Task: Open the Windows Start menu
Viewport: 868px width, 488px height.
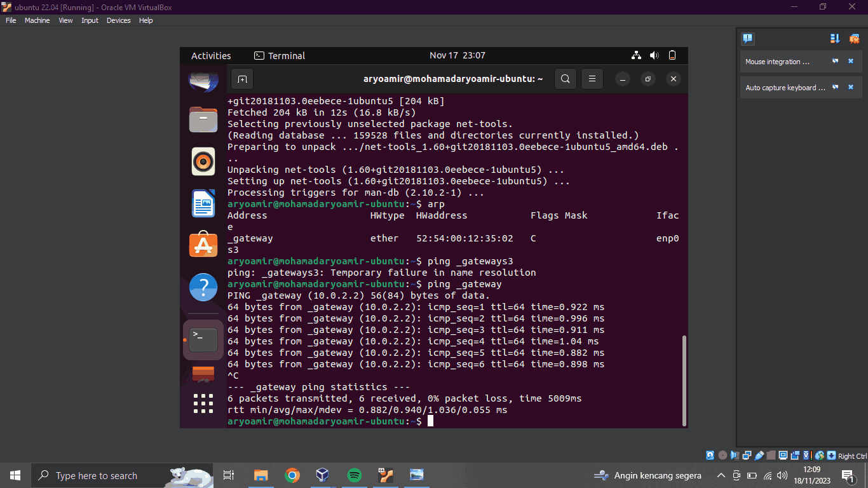Action: (x=15, y=475)
